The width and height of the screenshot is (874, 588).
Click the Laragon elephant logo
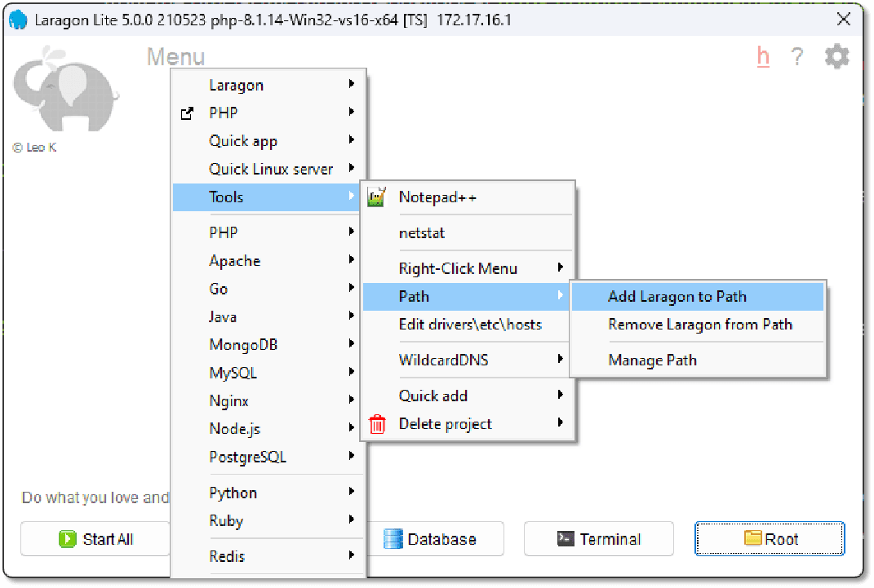click(x=66, y=89)
